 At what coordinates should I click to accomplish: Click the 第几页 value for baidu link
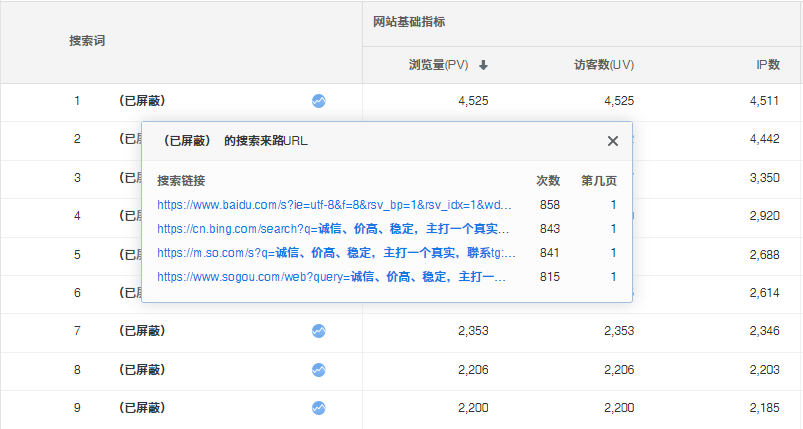[614, 205]
